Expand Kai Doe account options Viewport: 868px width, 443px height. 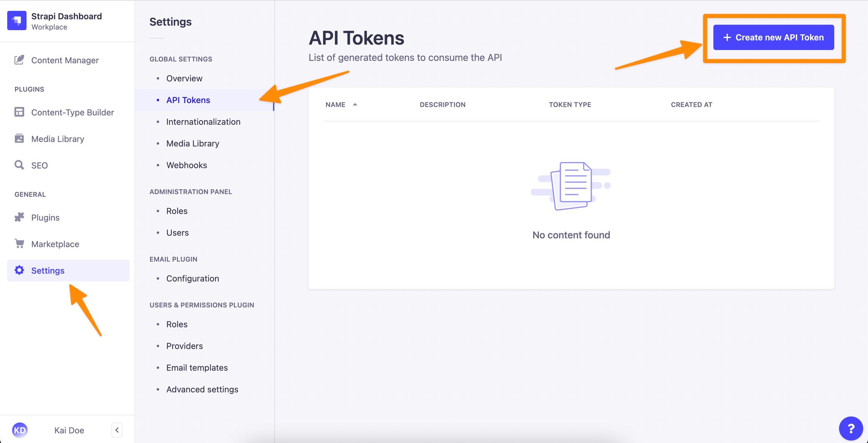69,430
